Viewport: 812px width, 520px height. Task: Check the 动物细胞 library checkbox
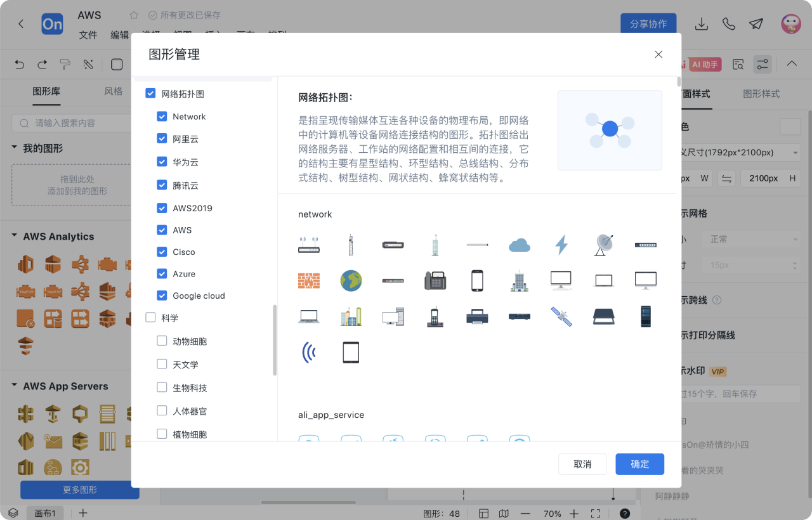(162, 341)
